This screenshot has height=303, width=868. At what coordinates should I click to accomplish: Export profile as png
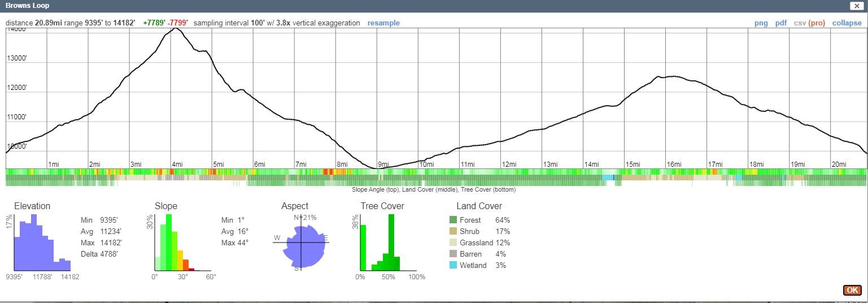pyautogui.click(x=761, y=23)
